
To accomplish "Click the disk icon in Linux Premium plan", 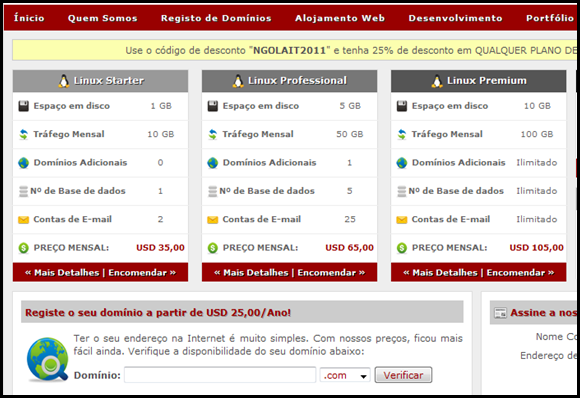I will (402, 106).
